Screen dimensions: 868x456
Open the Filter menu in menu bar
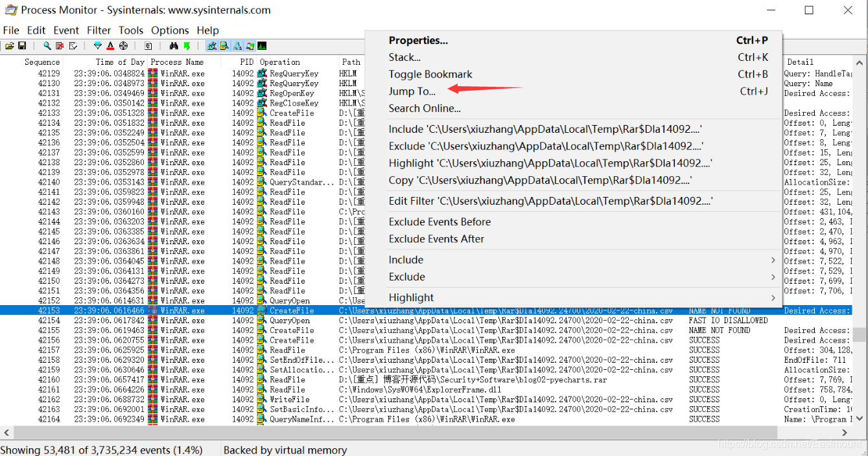pyautogui.click(x=99, y=30)
